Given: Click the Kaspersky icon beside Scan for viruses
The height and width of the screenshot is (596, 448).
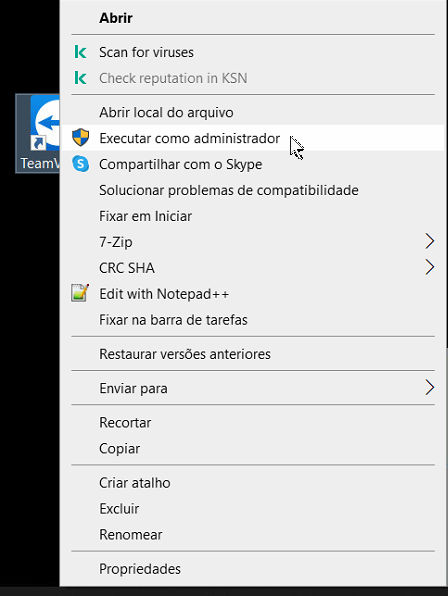Looking at the screenshot, I should pos(80,52).
